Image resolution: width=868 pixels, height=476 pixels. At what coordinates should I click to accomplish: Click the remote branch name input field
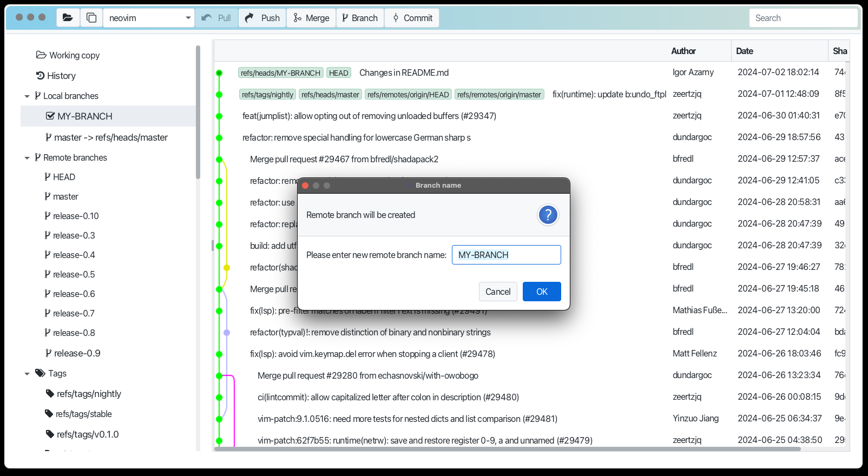pos(506,255)
